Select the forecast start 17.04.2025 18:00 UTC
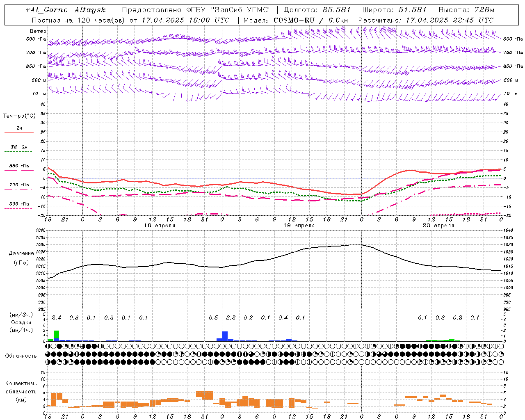Image resolution: width=525 pixels, height=420 pixels. point(186,20)
